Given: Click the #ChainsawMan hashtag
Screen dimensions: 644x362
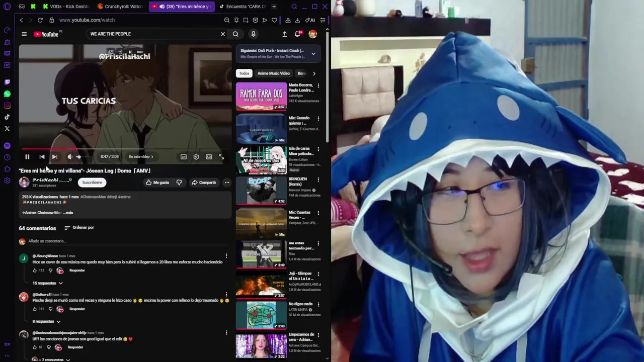Looking at the screenshot, I should [93, 197].
